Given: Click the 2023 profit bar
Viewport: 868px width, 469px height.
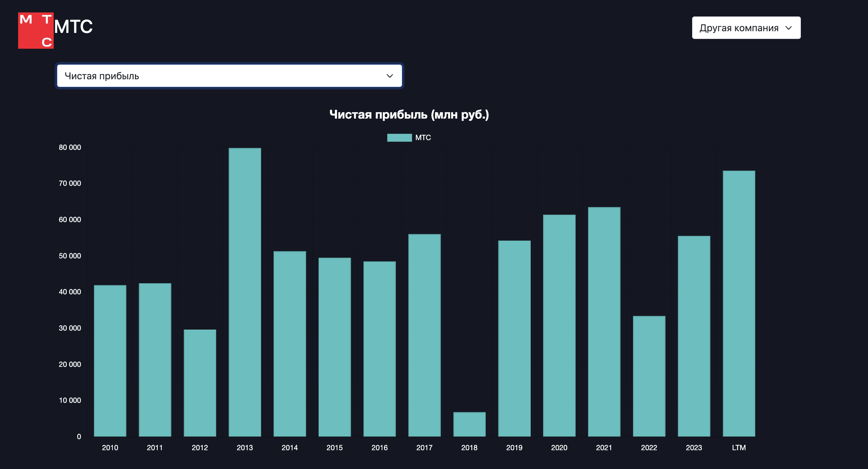Looking at the screenshot, I should 694,336.
